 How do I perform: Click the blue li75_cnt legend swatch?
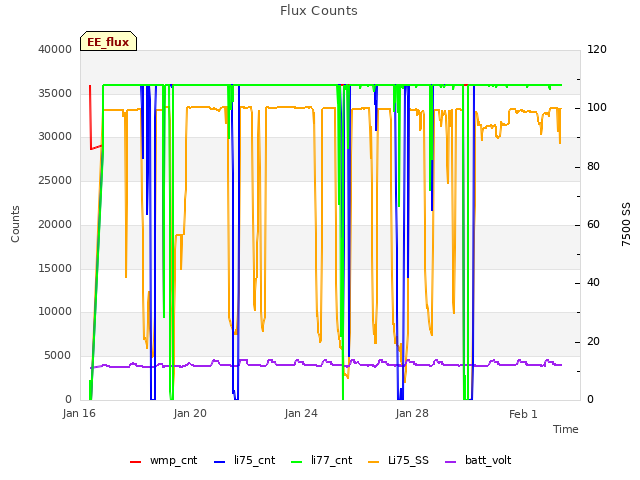(x=220, y=462)
